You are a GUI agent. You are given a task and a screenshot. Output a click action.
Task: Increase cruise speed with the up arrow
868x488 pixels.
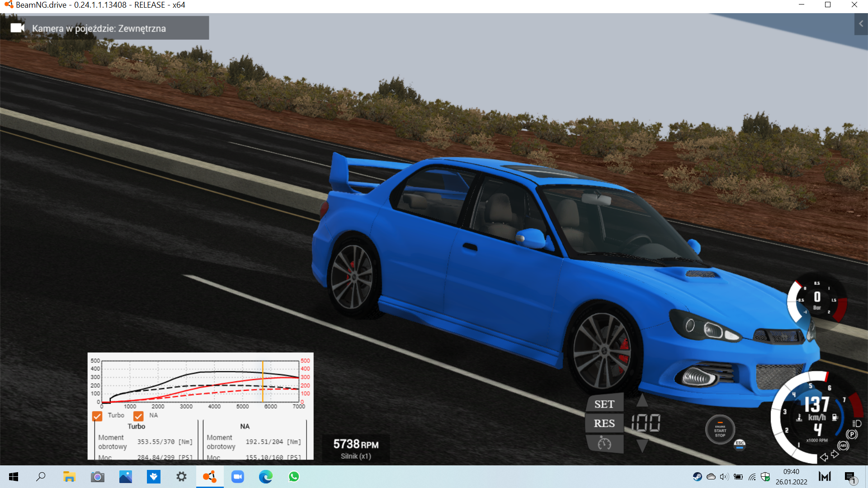[642, 400]
